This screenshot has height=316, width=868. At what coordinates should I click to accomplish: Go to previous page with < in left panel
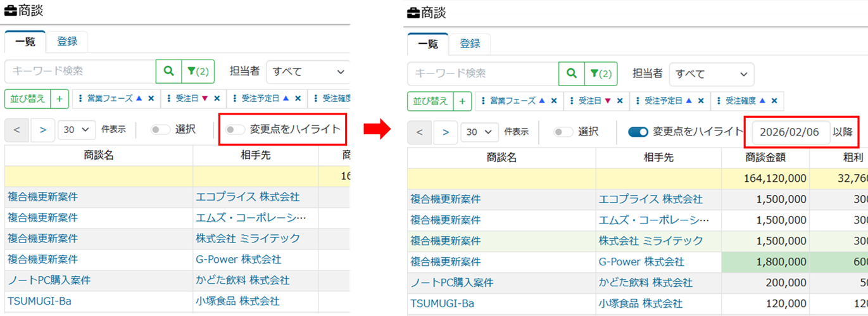[x=16, y=129]
